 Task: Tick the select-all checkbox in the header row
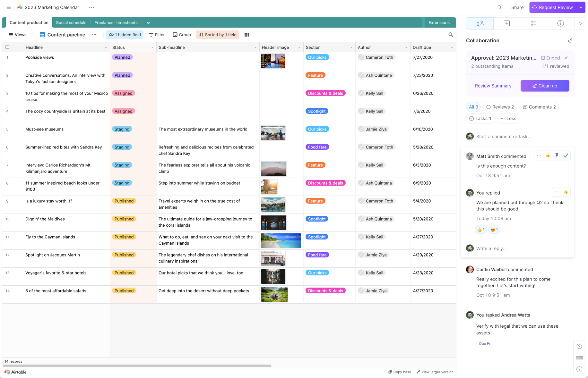[x=7, y=47]
